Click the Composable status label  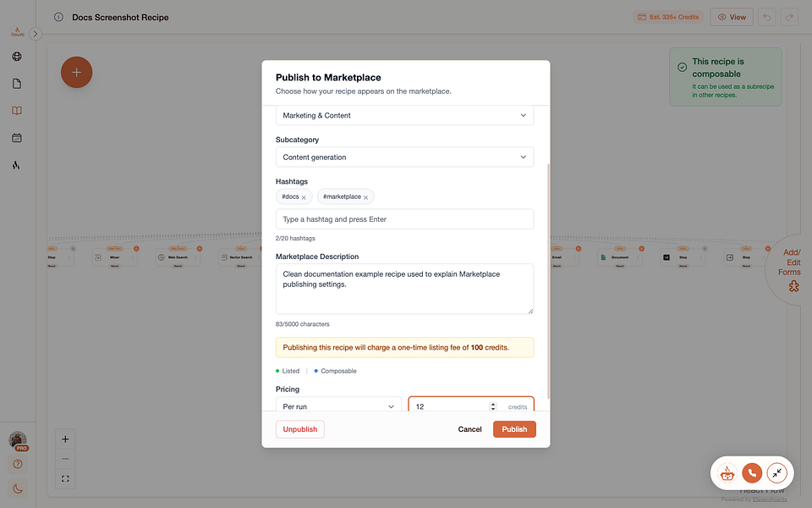(338, 371)
